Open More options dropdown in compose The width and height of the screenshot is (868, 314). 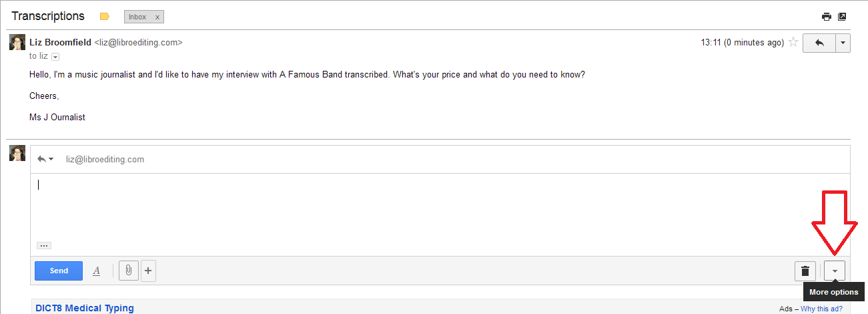coord(835,271)
